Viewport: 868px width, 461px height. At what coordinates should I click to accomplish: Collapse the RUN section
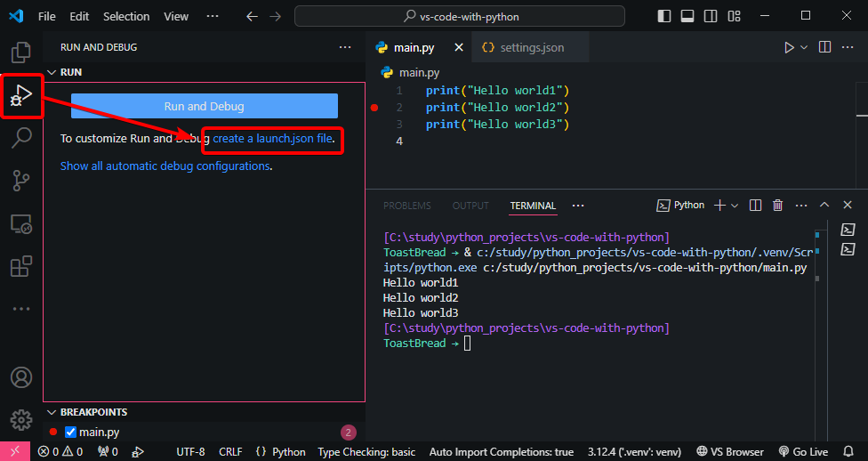(x=52, y=73)
